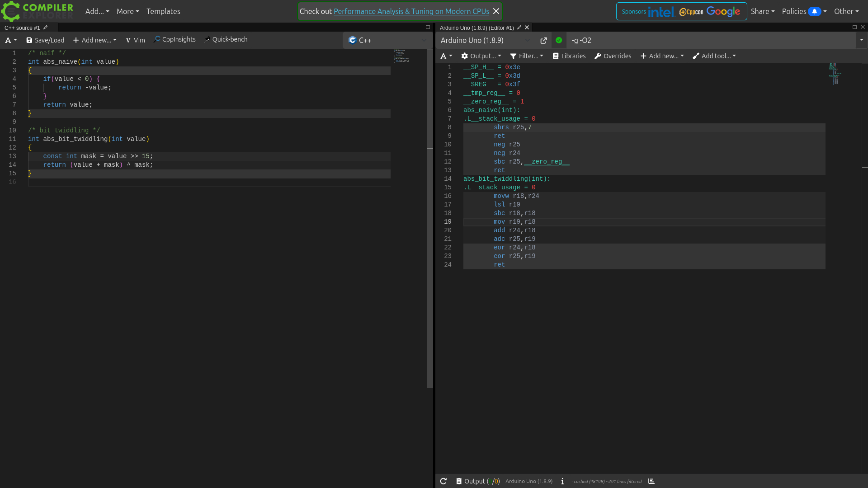Open the More menu
Screen dimensions: 868x488
[x=127, y=11]
